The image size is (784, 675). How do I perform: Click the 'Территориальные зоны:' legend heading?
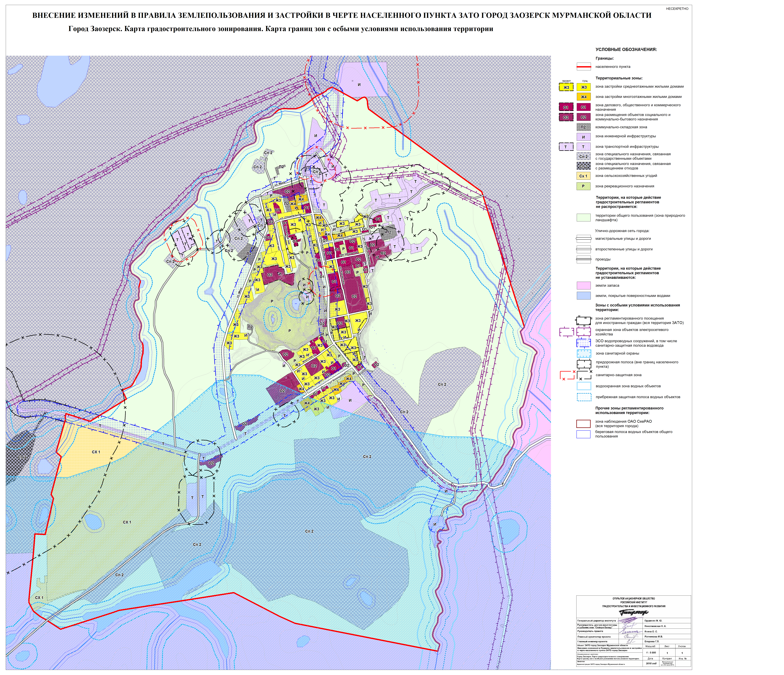point(619,78)
